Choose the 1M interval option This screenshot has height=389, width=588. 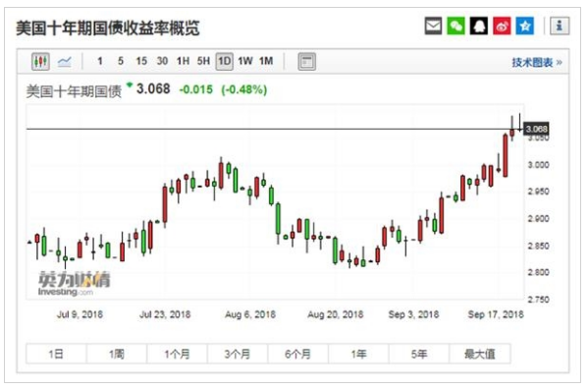[266, 61]
